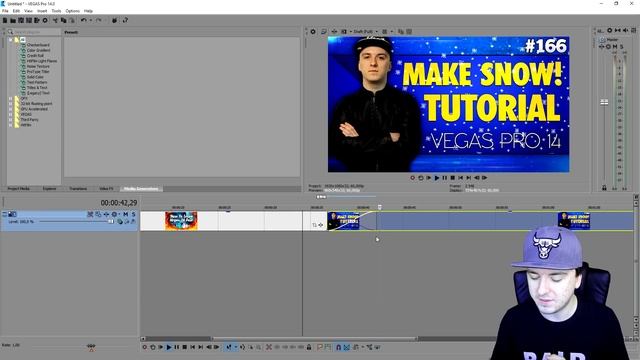Click the Cut scissors icon in top toolbar
640x360 pixels.
[x=55, y=20]
